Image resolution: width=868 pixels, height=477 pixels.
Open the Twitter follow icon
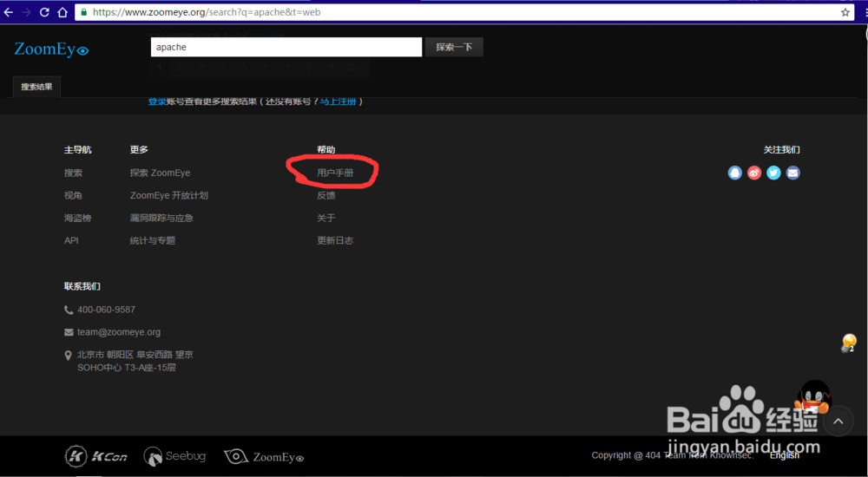click(x=773, y=173)
